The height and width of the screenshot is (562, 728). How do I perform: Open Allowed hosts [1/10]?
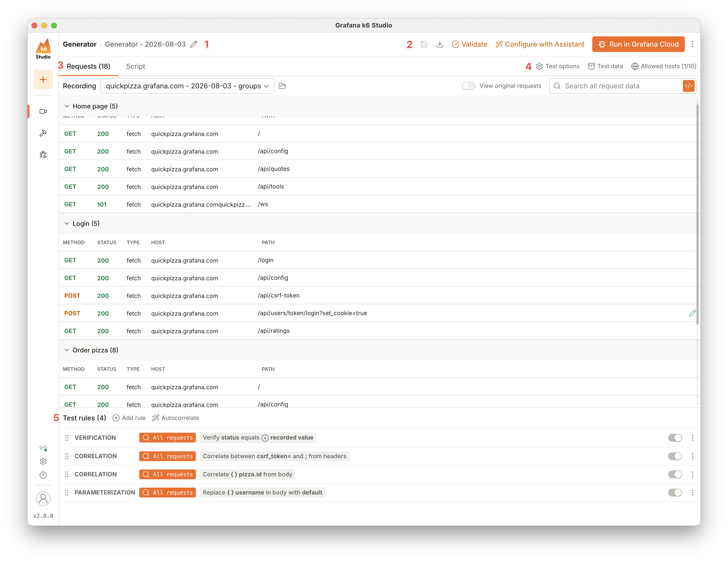point(664,66)
